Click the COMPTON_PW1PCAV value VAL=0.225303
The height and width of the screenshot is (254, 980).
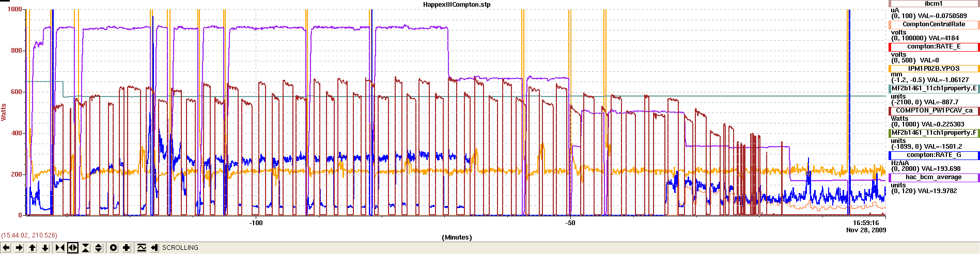[943, 124]
